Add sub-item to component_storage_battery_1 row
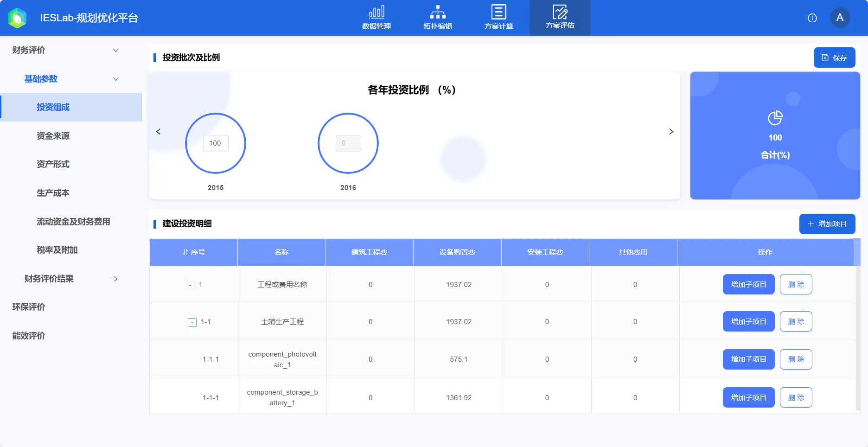Image resolution: width=868 pixels, height=447 pixels. pos(748,397)
